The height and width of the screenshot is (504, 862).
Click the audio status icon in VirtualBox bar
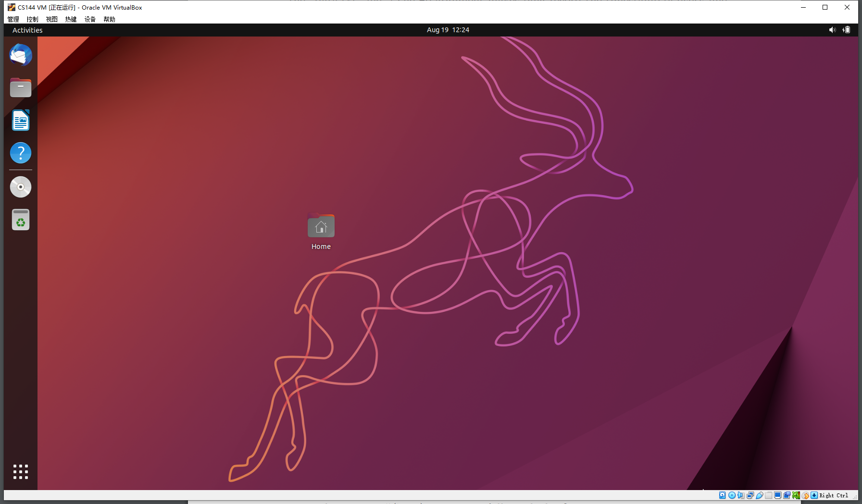pos(741,495)
